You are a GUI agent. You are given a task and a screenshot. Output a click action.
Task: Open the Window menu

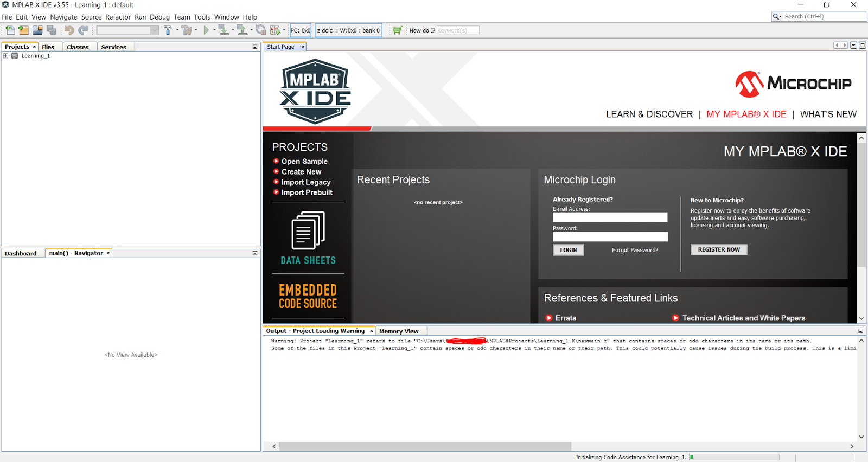226,17
